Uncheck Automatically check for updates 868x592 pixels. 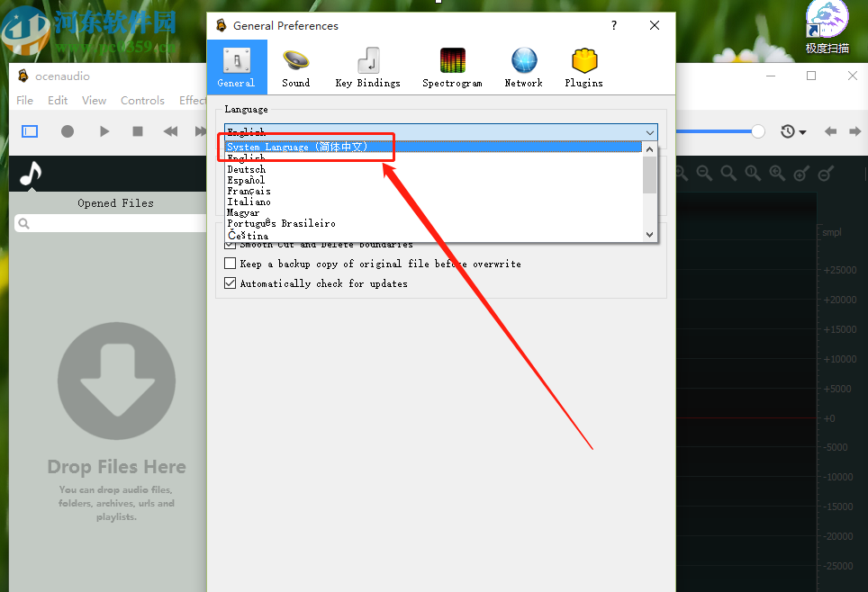(x=230, y=283)
